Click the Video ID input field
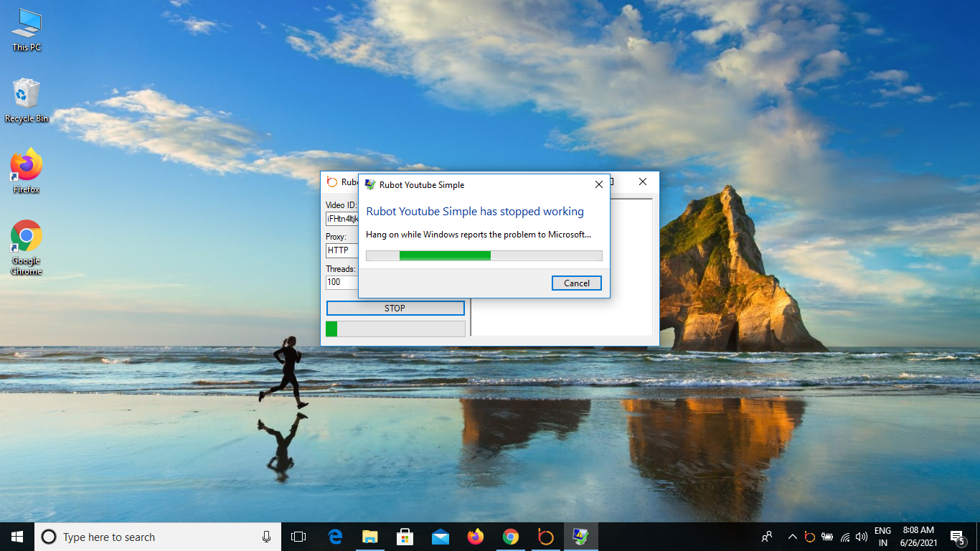 pos(341,219)
